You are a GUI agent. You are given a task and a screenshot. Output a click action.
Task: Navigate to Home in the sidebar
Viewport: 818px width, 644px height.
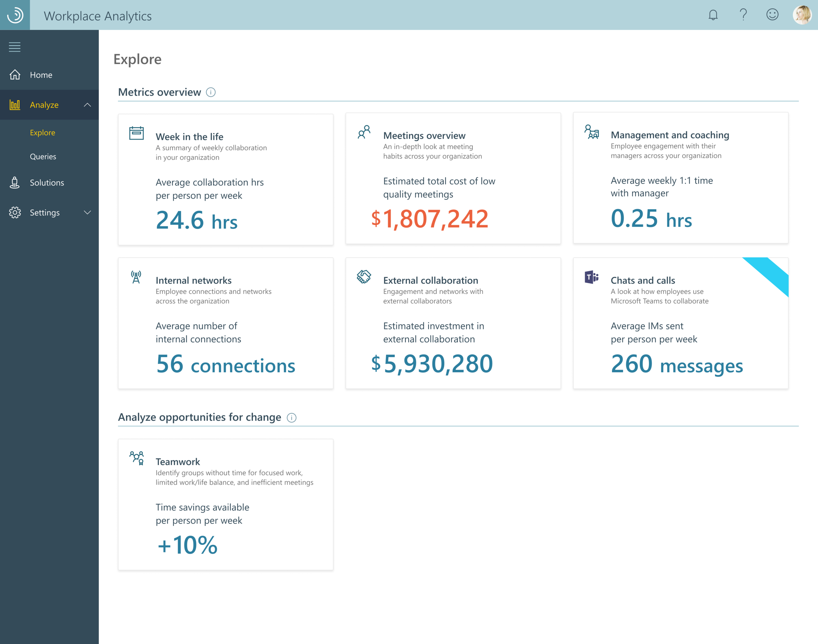click(40, 75)
